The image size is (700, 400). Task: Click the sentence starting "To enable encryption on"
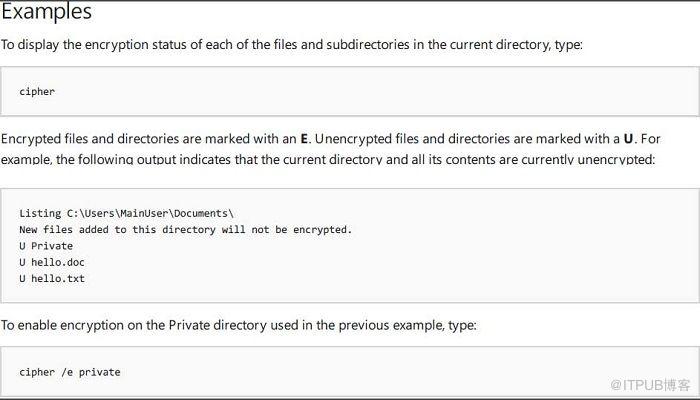(238, 325)
